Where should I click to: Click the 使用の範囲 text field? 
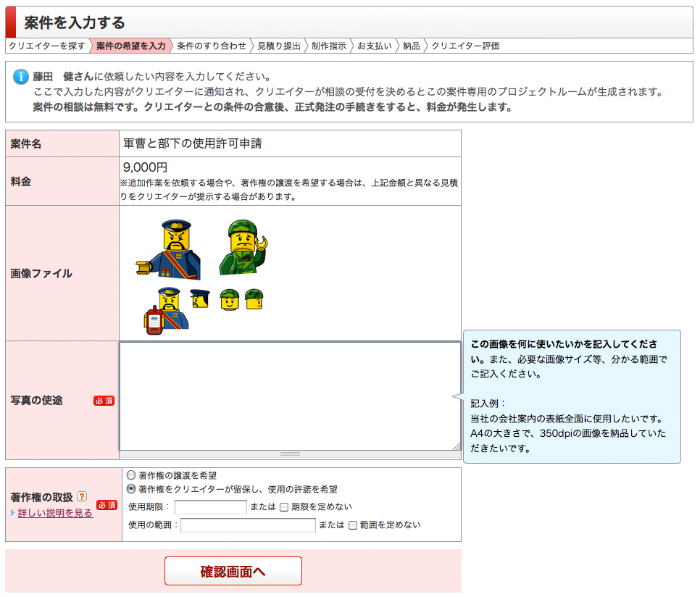(x=248, y=525)
